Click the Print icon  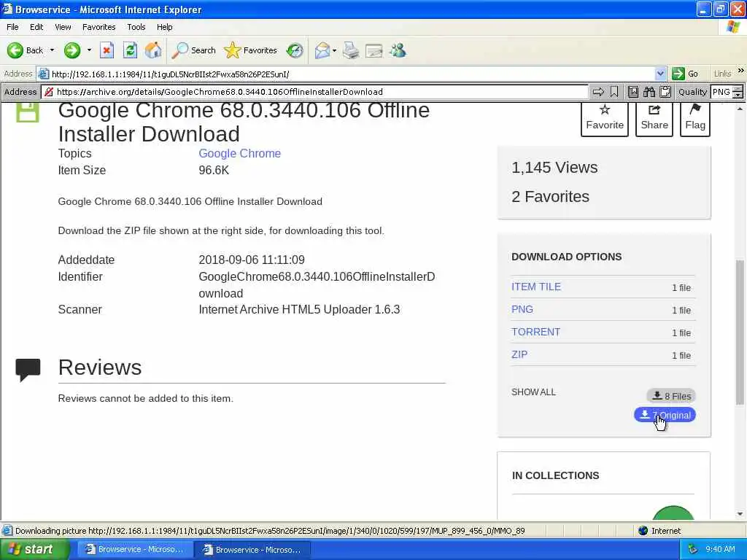tap(351, 50)
